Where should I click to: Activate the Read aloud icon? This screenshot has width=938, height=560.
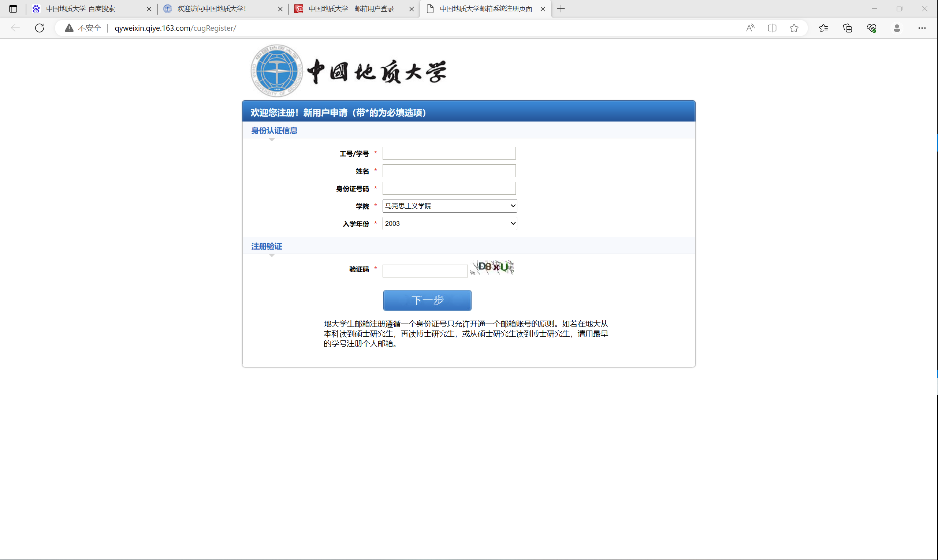(x=750, y=28)
